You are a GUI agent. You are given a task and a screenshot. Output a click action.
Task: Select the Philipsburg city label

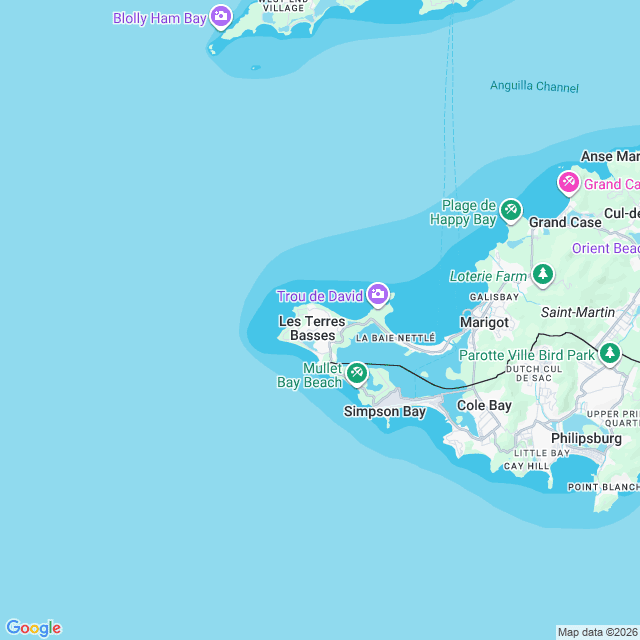coord(587,438)
